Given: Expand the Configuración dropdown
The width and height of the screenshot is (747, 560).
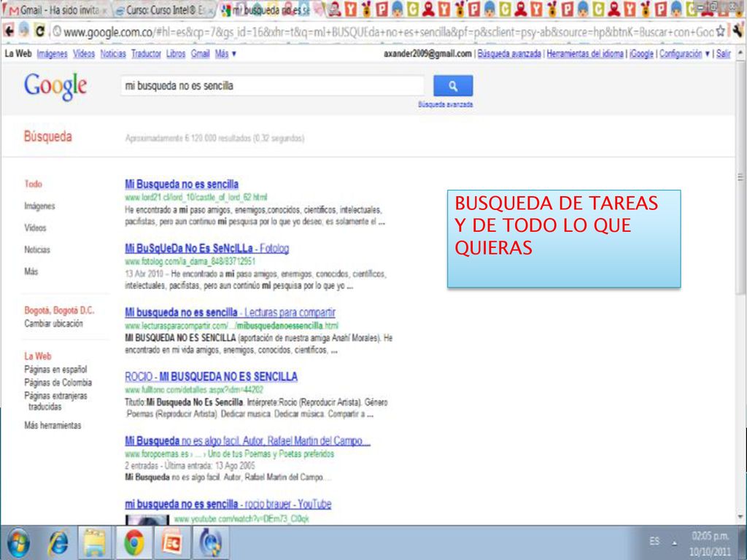Looking at the screenshot, I should 684,54.
